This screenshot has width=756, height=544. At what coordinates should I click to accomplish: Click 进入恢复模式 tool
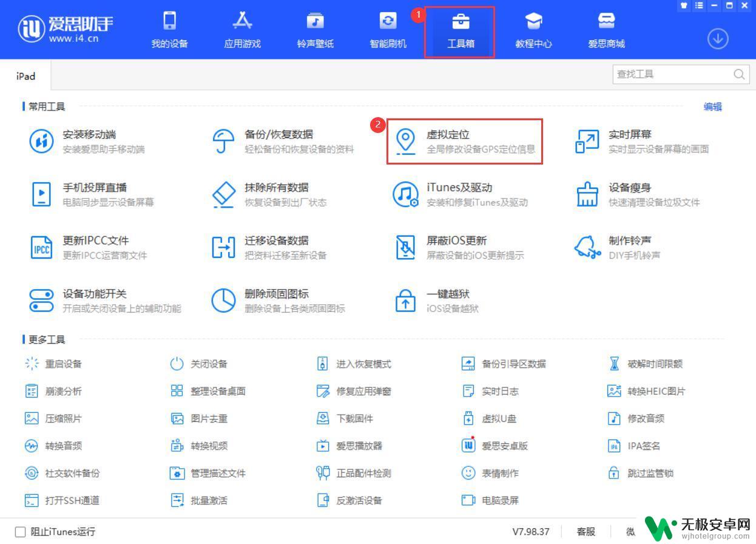coord(354,364)
